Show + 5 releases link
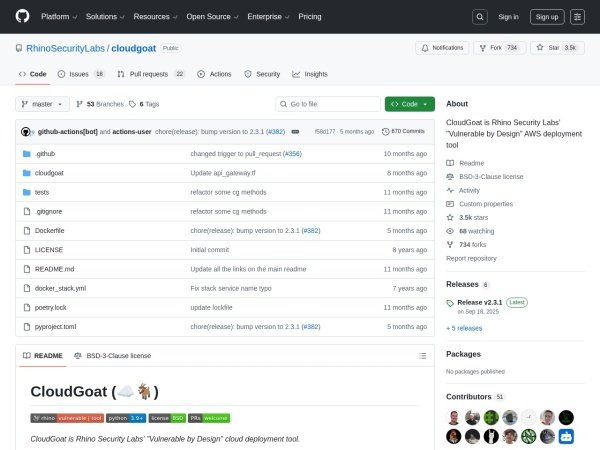 tap(464, 328)
